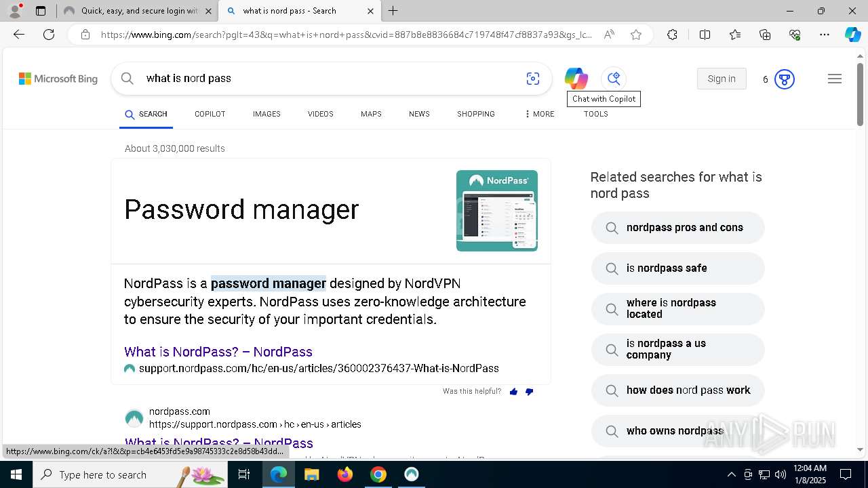The width and height of the screenshot is (868, 488).
Task: Search using an image icon
Action: [533, 79]
